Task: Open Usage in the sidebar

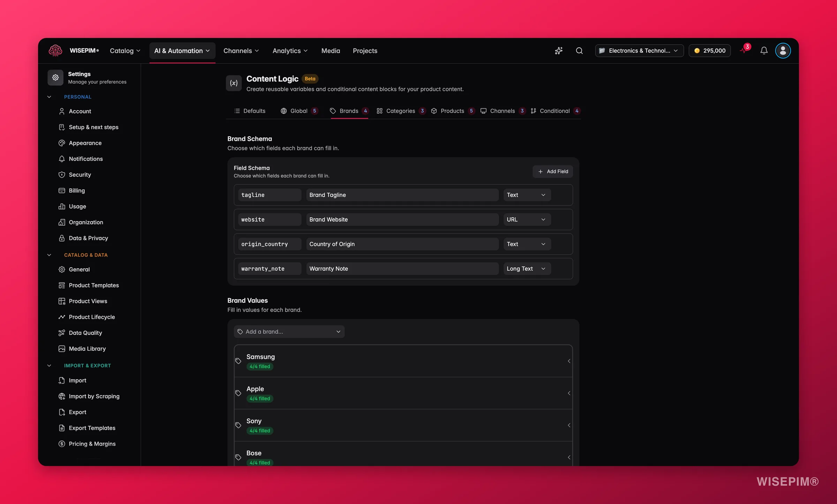Action: coord(77,206)
